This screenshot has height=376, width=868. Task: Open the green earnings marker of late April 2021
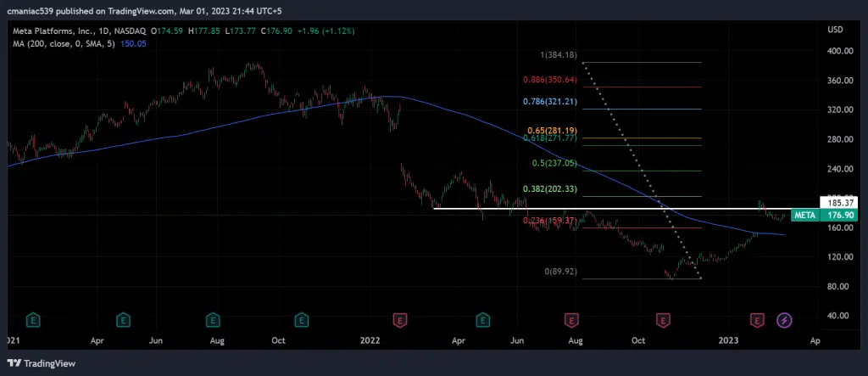pos(123,320)
